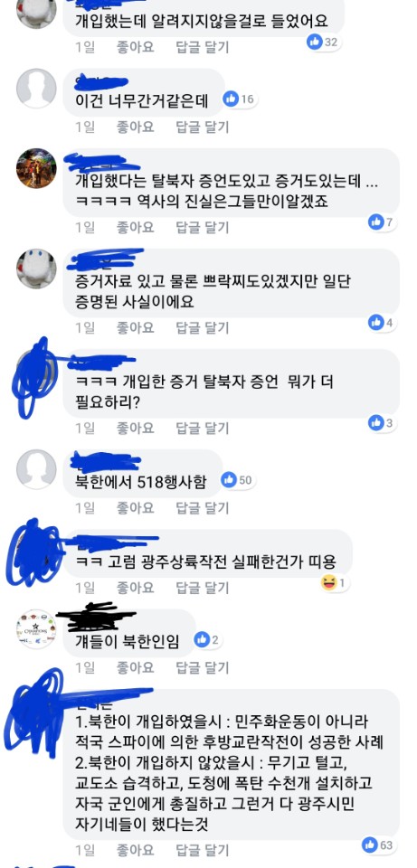Click the thumbs-up icon with 4 likes
Viewport: 417px width, 868px height.
coord(376,322)
